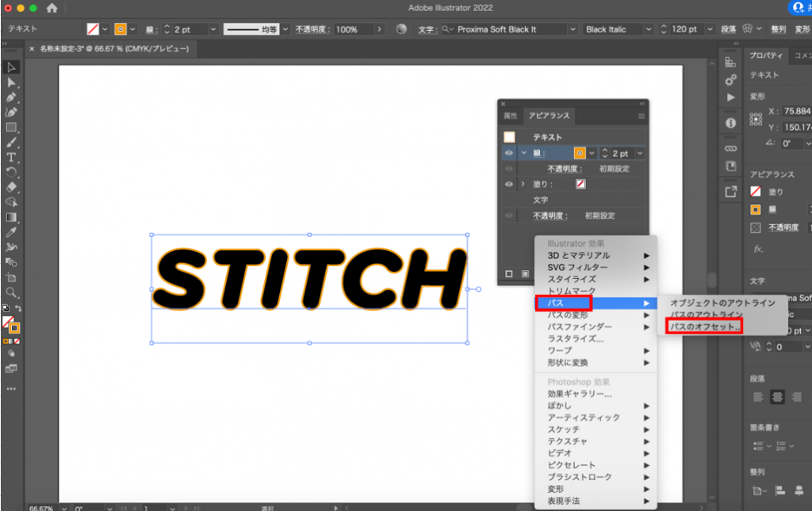812x511 pixels.
Task: Select the Eyedropper tool
Action: pos(11,232)
